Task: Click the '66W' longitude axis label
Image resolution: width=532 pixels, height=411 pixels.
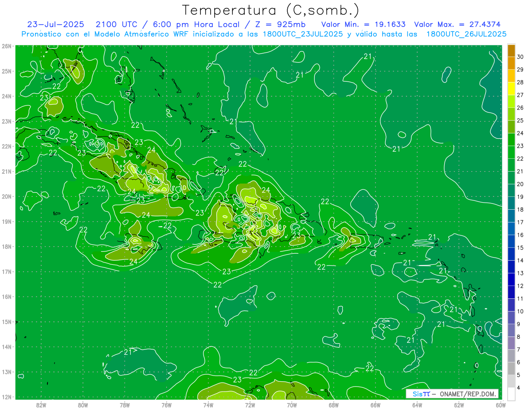Action: (x=376, y=405)
